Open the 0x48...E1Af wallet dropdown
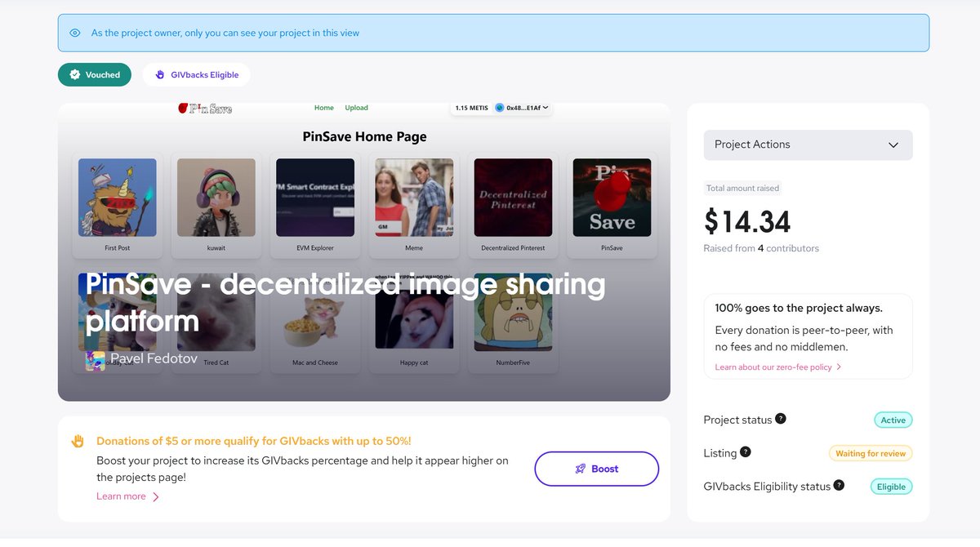Image resolution: width=980 pixels, height=547 pixels. click(x=521, y=108)
